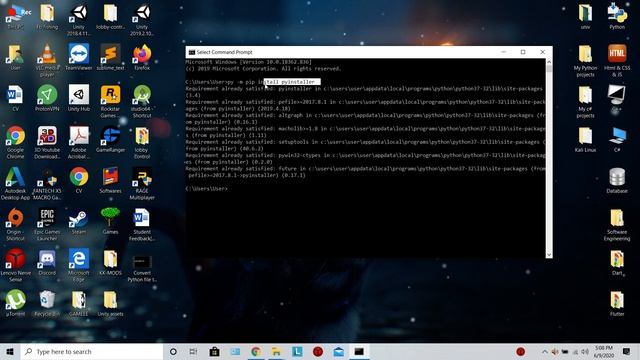Click the Command Prompt scrollbar up arrow
This screenshot has height=360, width=640.
pyautogui.click(x=549, y=62)
